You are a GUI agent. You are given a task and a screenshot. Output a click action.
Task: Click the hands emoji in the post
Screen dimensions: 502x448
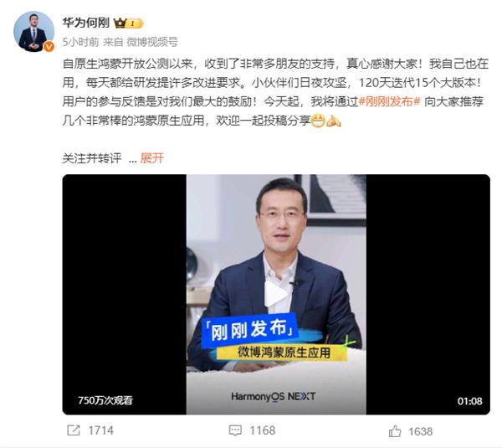(334, 121)
